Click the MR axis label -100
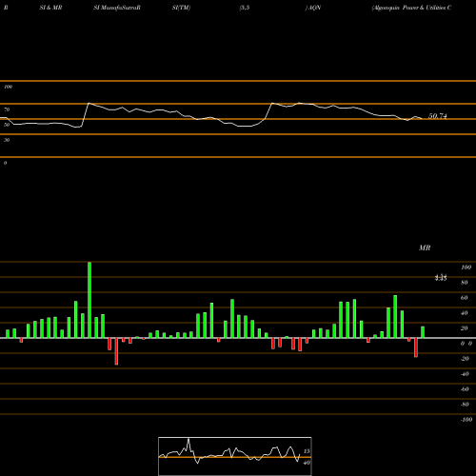Image resolution: width=476 pixels, height=476 pixels. pyautogui.click(x=466, y=420)
